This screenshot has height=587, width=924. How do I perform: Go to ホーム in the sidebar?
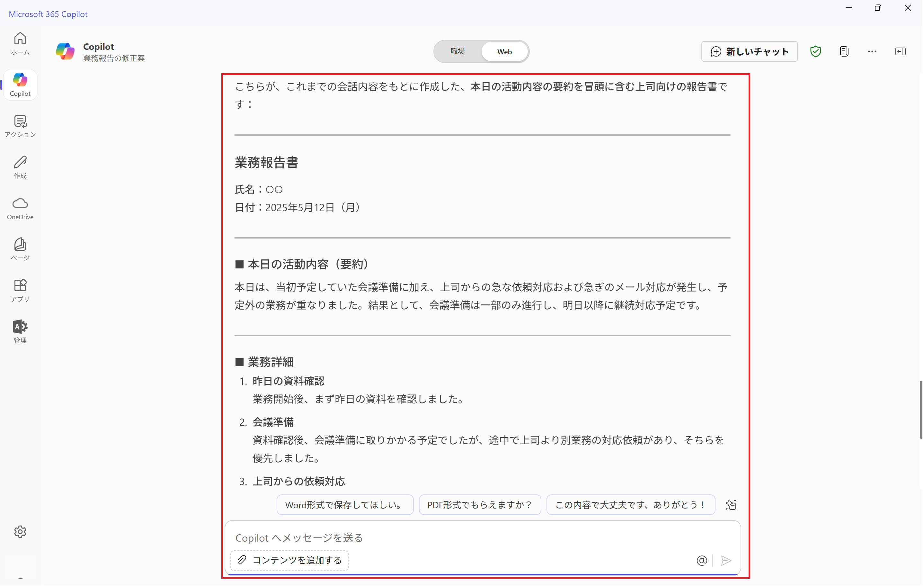[20, 44]
